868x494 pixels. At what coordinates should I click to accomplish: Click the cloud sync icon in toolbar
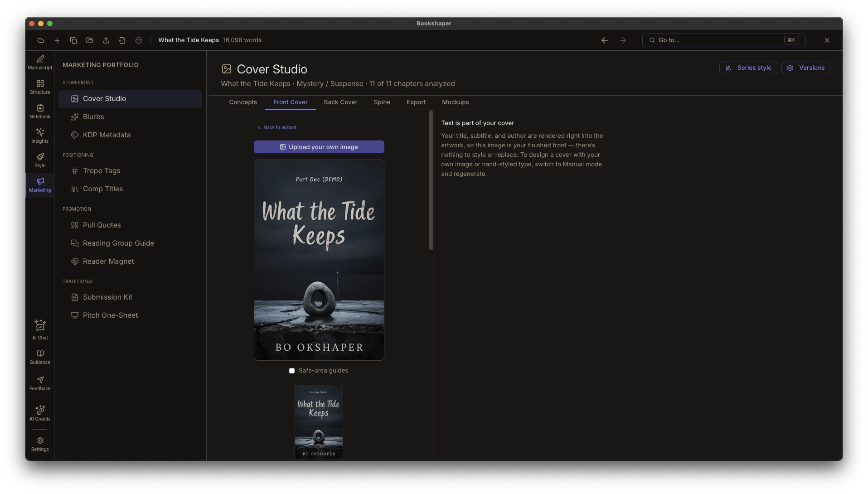coord(41,40)
